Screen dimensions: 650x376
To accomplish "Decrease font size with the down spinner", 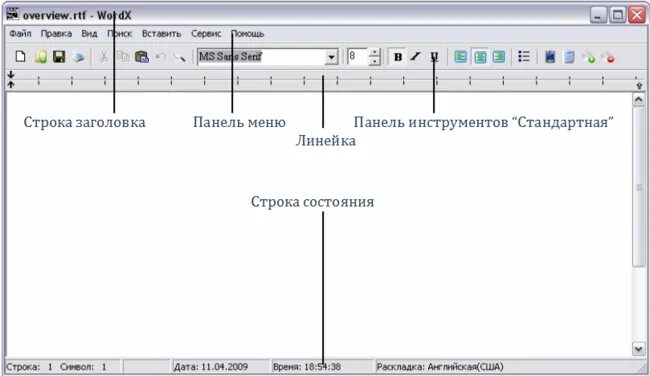I will tap(374, 61).
